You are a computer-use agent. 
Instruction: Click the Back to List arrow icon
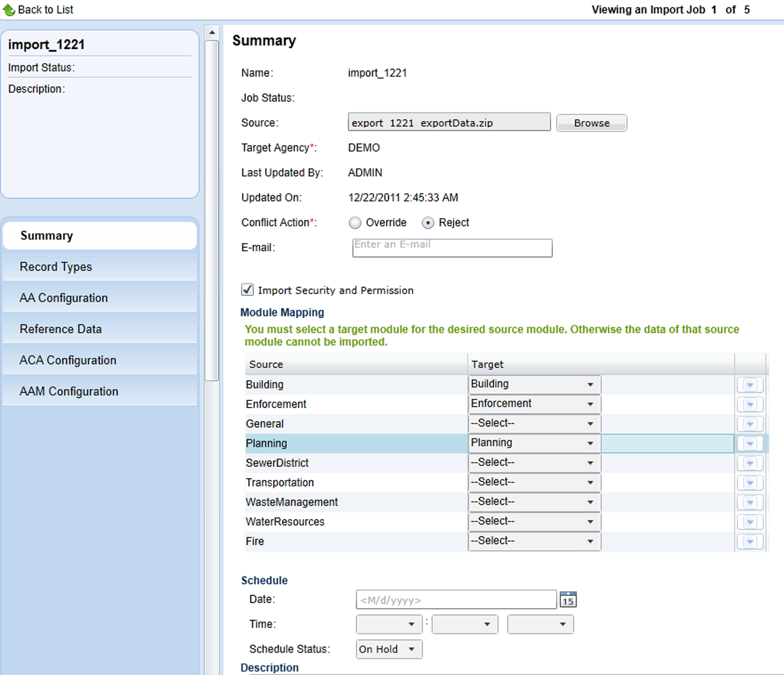pos(8,10)
